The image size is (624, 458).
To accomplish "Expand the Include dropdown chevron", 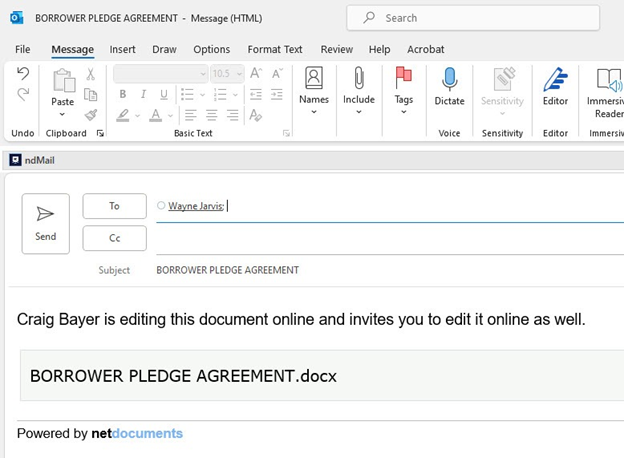I will pos(359,112).
